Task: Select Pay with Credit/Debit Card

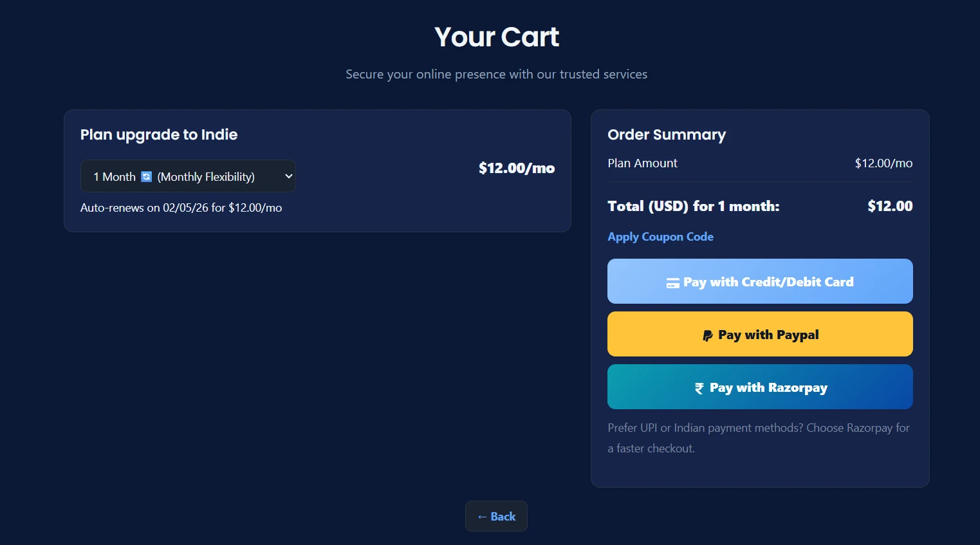Action: pyautogui.click(x=760, y=281)
